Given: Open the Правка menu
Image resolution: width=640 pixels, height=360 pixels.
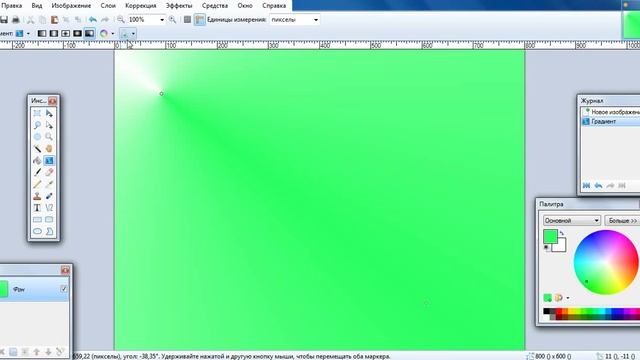Looking at the screenshot, I should point(11,6).
